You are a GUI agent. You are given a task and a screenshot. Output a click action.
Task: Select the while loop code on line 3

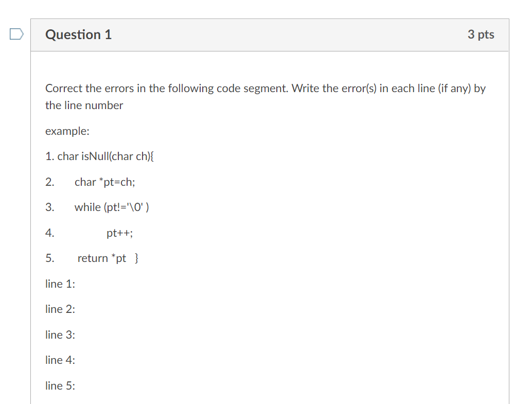(112, 207)
